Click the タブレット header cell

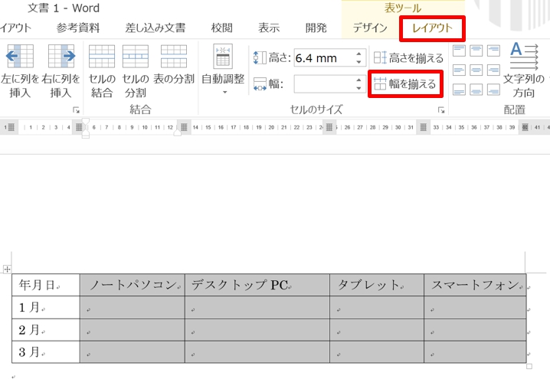[377, 285]
